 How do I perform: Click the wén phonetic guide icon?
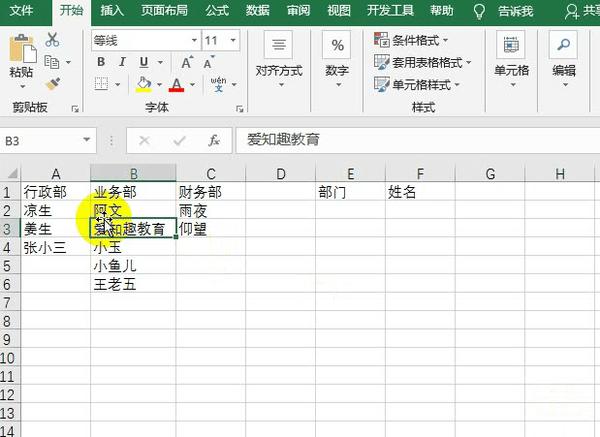pos(218,84)
